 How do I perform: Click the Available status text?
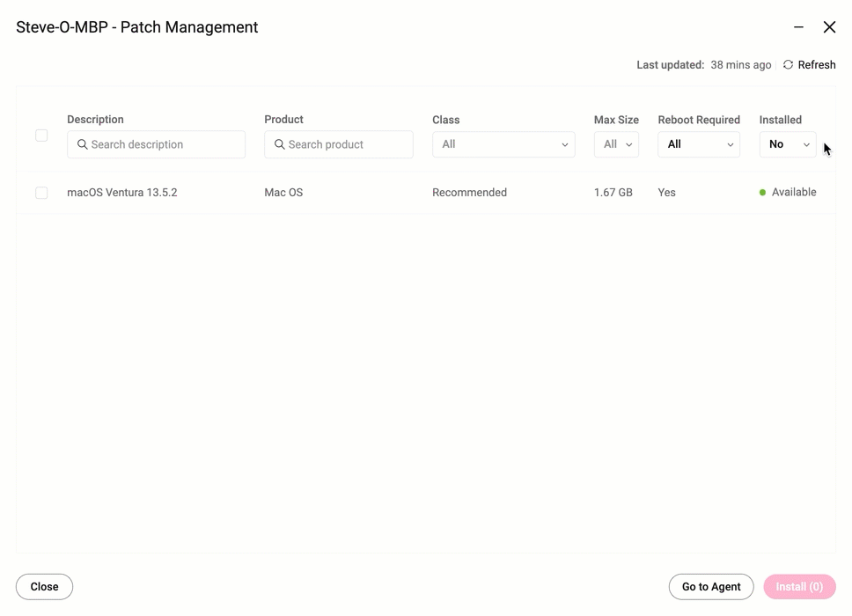tap(794, 192)
